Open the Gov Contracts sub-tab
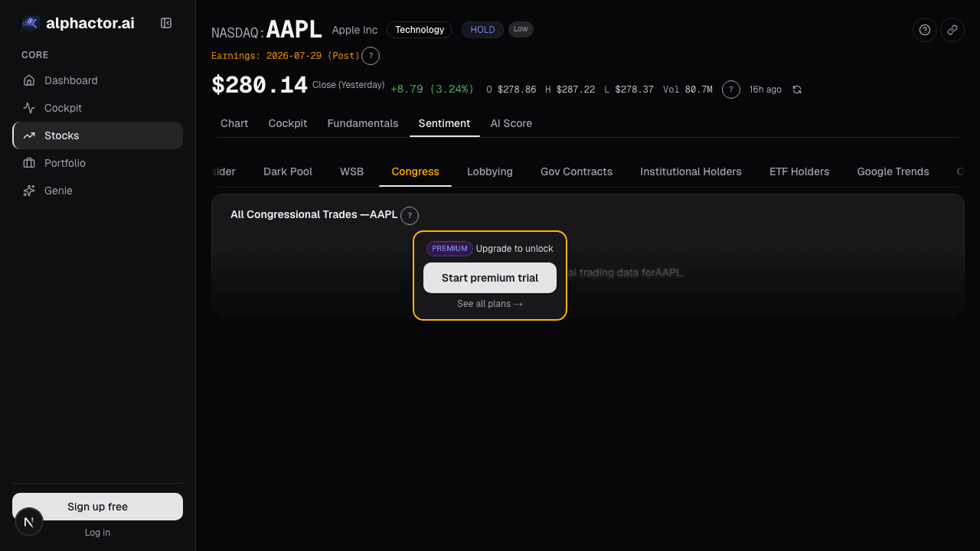 point(577,171)
